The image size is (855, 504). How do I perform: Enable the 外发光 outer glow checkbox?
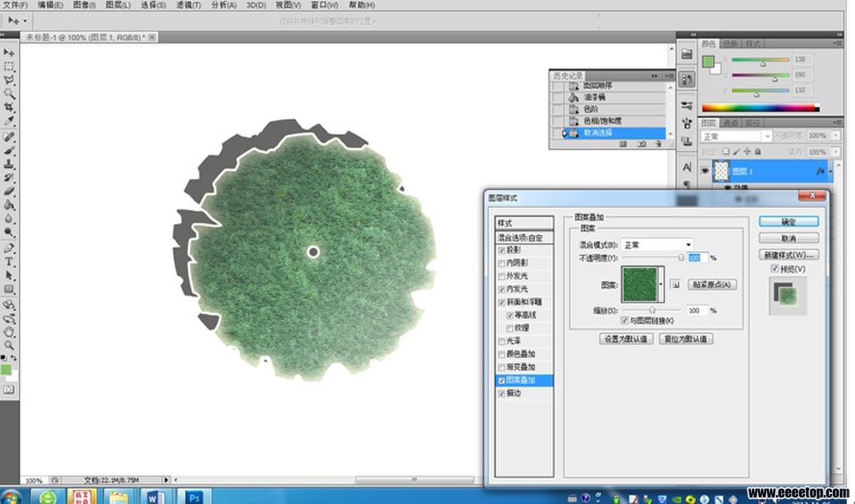pos(502,277)
